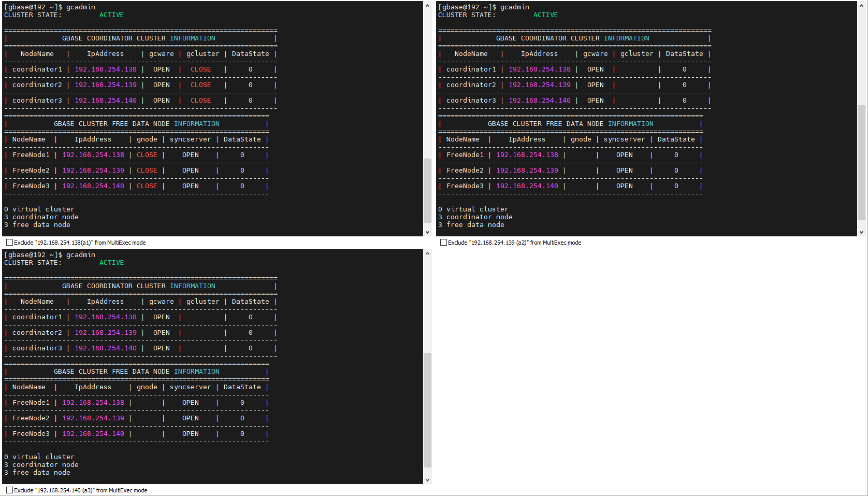Click coordinator3 IP 192.168.254.140 in a1 pane
The height and width of the screenshot is (496, 868).
(x=106, y=101)
